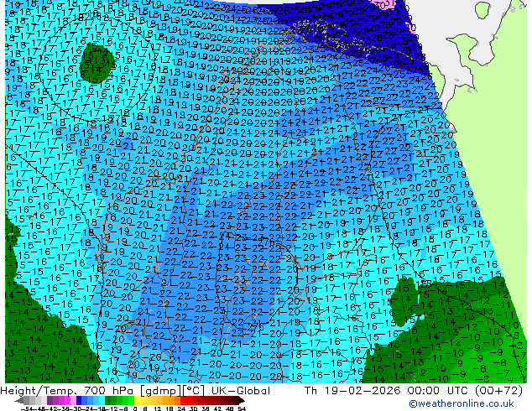Pick the cyan legend swatch left of the greens
This screenshot has height=411, width=532.
[x=102, y=401]
